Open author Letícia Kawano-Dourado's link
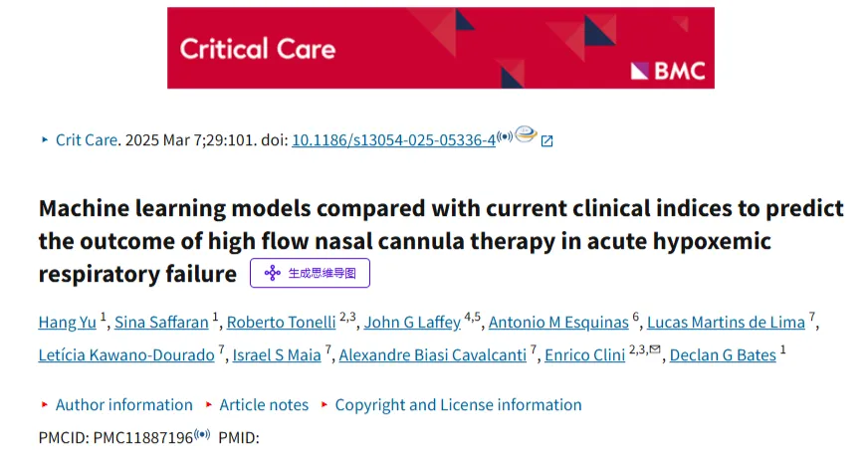868x456 pixels. point(126,354)
